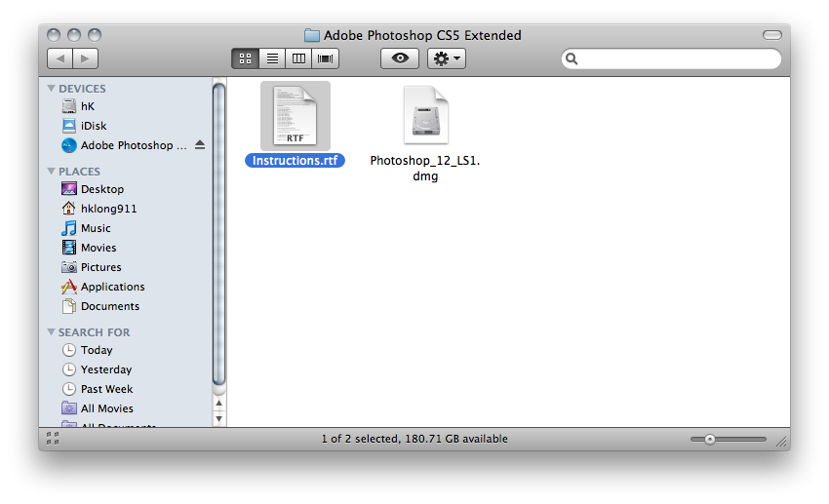Click the Photoshop_12_LS1.dmg file name label
The height and width of the screenshot is (504, 829).
(425, 168)
